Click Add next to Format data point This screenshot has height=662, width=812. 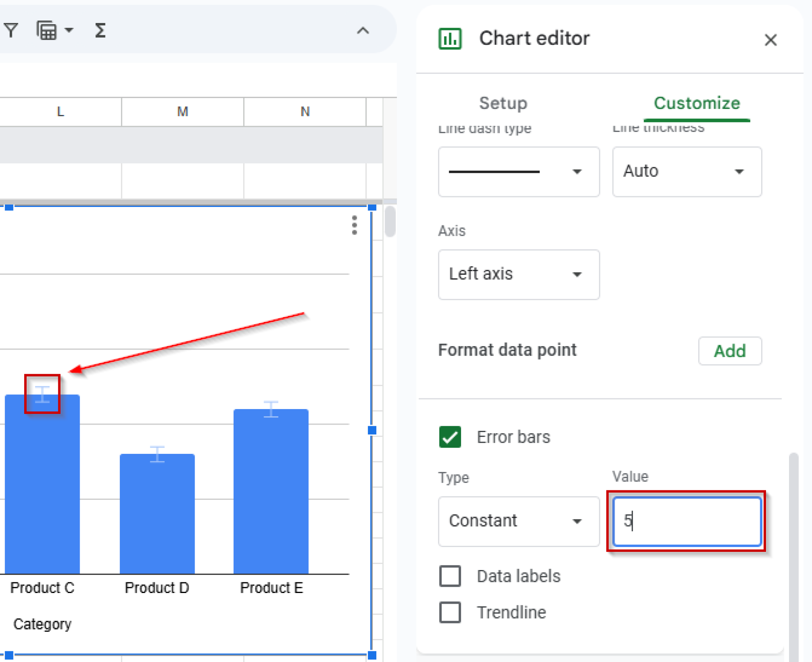pos(730,351)
